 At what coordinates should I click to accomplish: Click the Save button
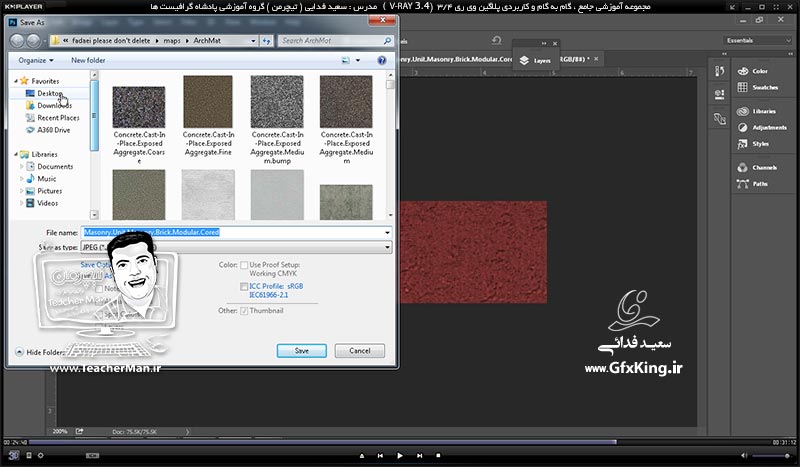(x=302, y=351)
